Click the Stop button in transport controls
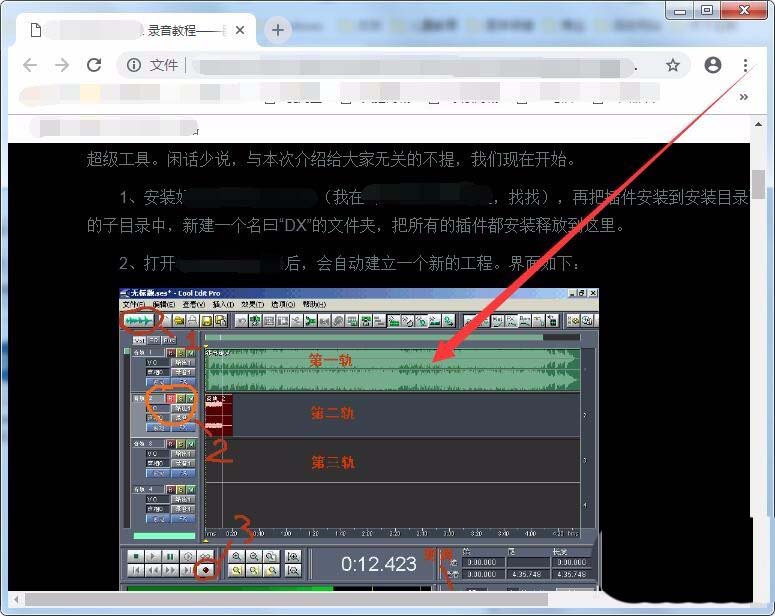The width and height of the screenshot is (775, 616). click(x=136, y=555)
